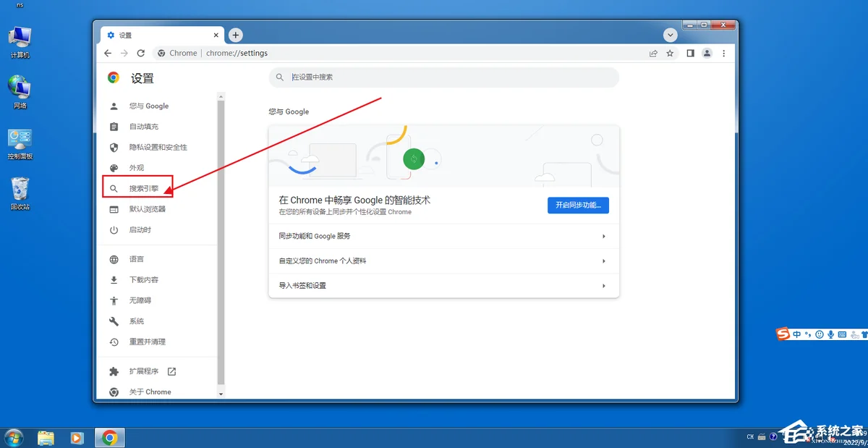Screen dimensions: 868x448
Task: Open a new tab with plus button
Action: pyautogui.click(x=236, y=35)
